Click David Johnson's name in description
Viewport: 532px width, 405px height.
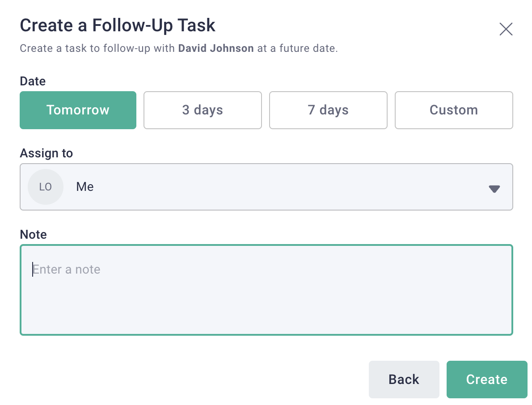point(216,48)
